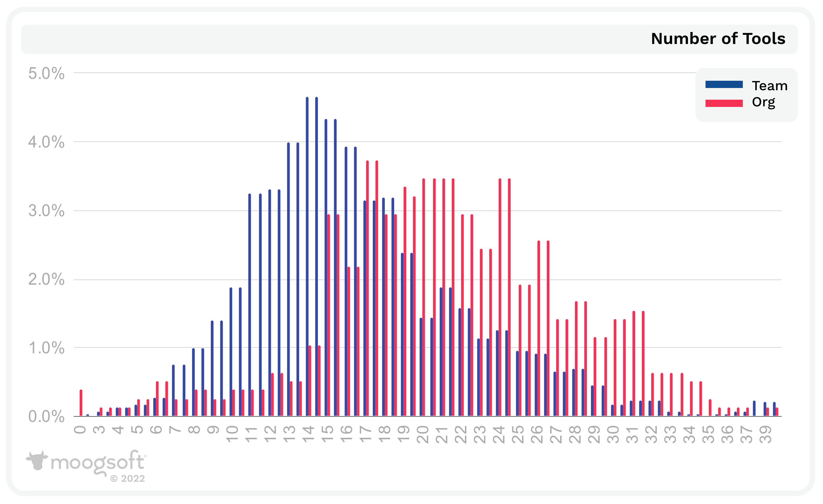823x504 pixels.
Task: Click the 3.0% y-axis label
Action: click(46, 211)
